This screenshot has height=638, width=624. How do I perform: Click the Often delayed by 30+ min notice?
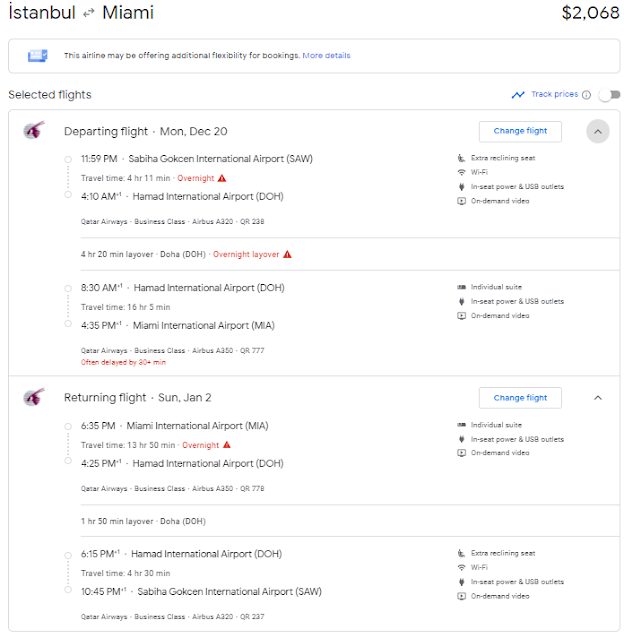[123, 362]
